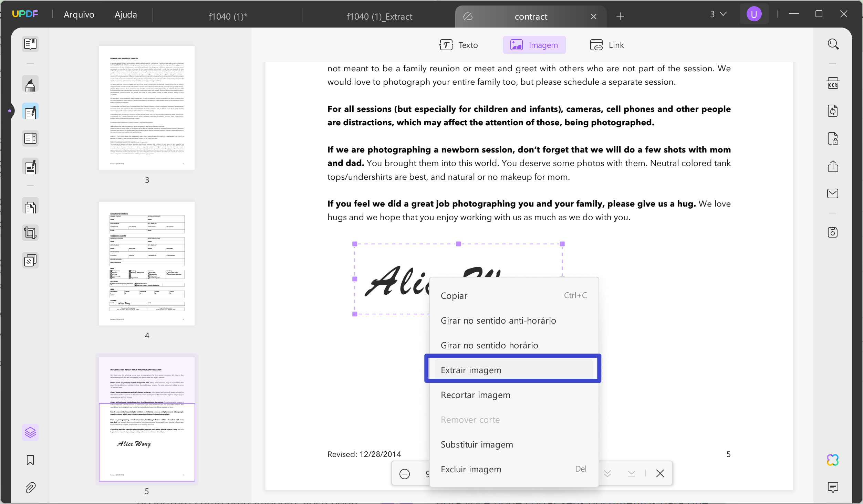Open the Bookmarks panel icon
This screenshot has height=504, width=863.
click(x=30, y=460)
